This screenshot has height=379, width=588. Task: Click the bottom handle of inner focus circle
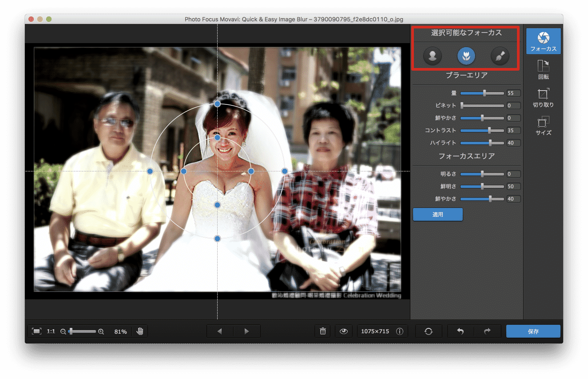click(217, 205)
